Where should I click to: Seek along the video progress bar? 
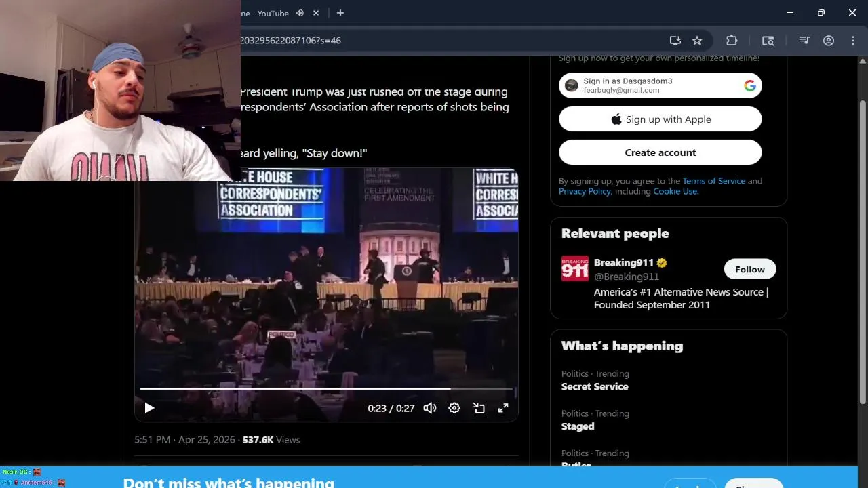(x=326, y=389)
